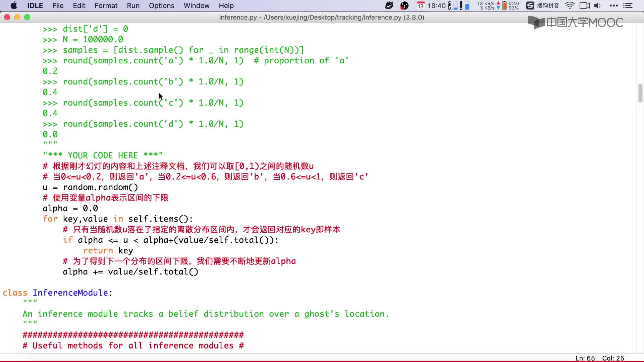The width and height of the screenshot is (644, 362).
Task: Open the IDLE application menu
Action: (x=35, y=6)
